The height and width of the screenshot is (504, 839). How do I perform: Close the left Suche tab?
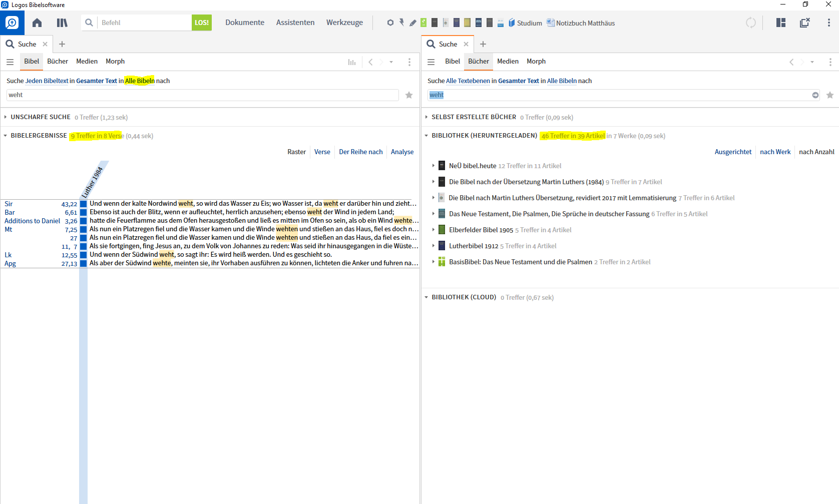click(x=45, y=44)
